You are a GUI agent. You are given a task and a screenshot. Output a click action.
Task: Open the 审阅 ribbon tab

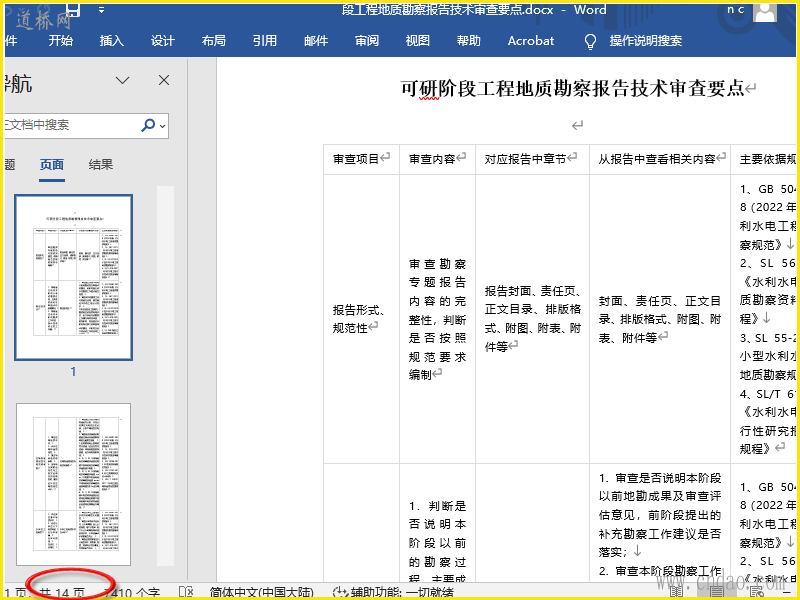tap(367, 41)
